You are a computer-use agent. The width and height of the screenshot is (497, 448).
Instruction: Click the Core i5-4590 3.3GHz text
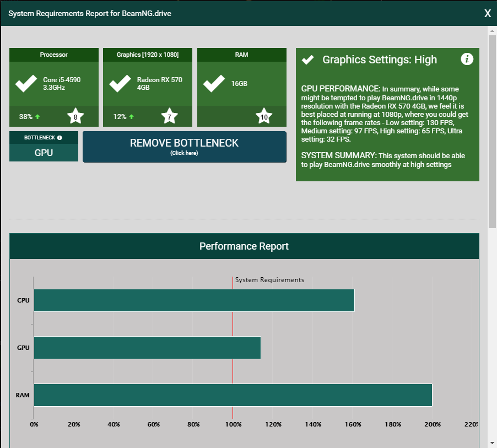62,84
